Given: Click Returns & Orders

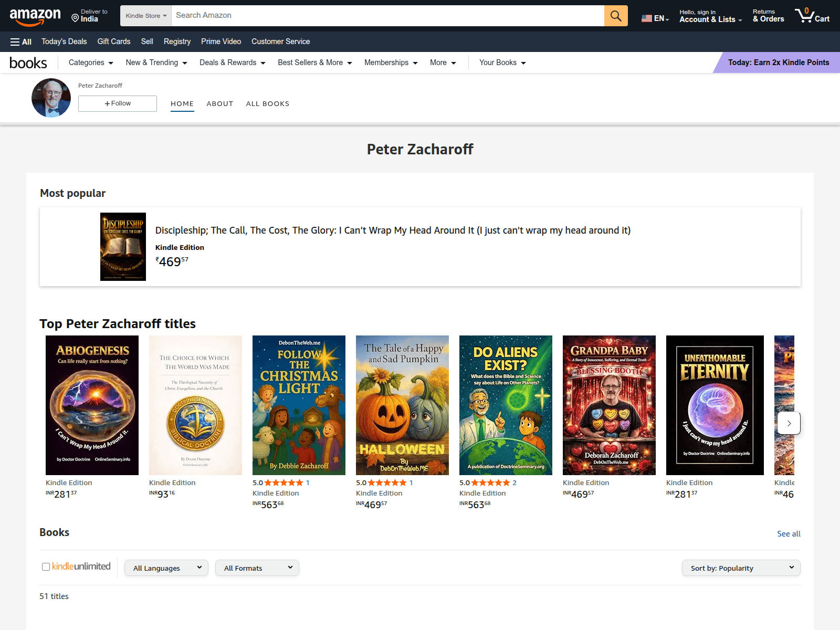Looking at the screenshot, I should point(768,16).
